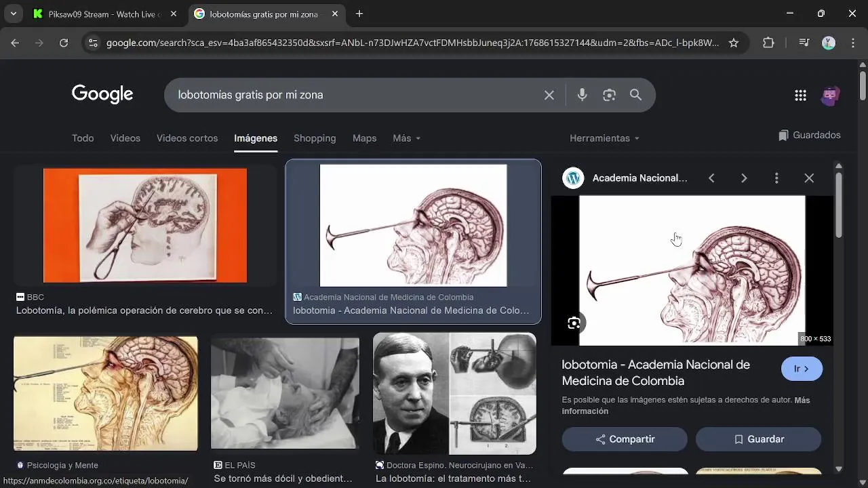868x488 pixels.
Task: Switch to the Videos cortos tab
Action: point(187,138)
